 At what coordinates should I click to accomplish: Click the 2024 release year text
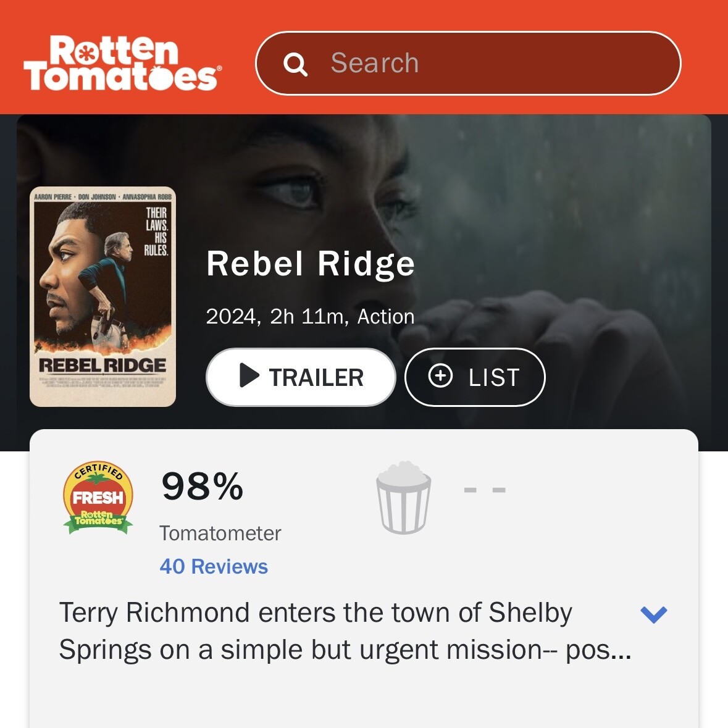click(x=231, y=317)
